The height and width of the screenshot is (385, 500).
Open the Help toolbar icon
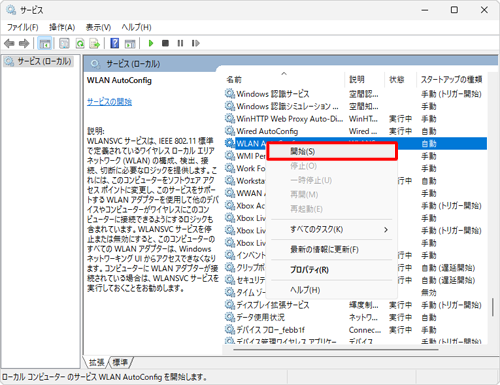coord(115,43)
